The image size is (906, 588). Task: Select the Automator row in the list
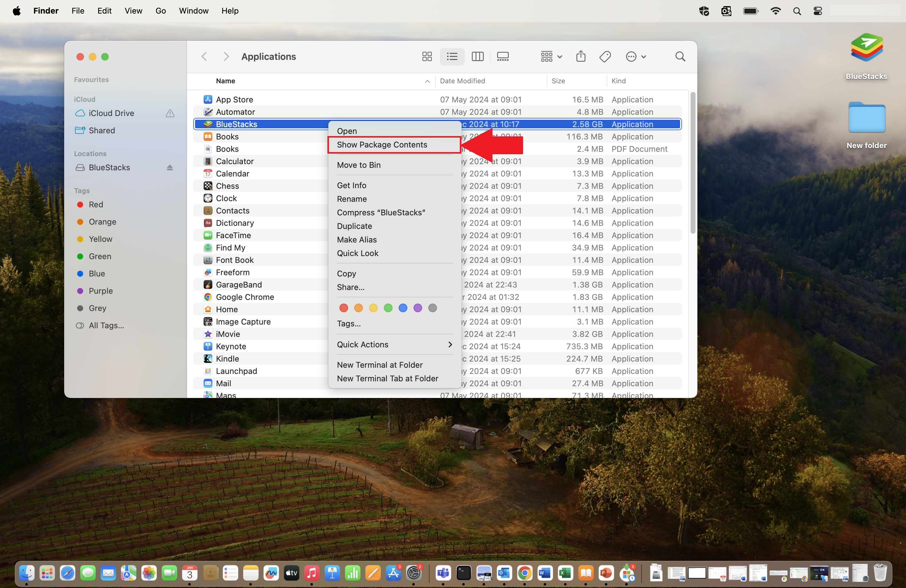pos(437,112)
